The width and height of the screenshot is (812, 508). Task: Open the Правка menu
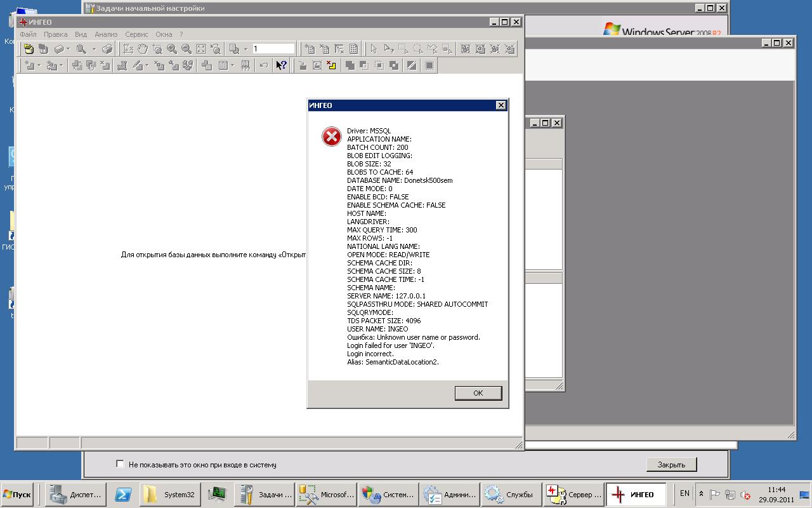(x=56, y=34)
